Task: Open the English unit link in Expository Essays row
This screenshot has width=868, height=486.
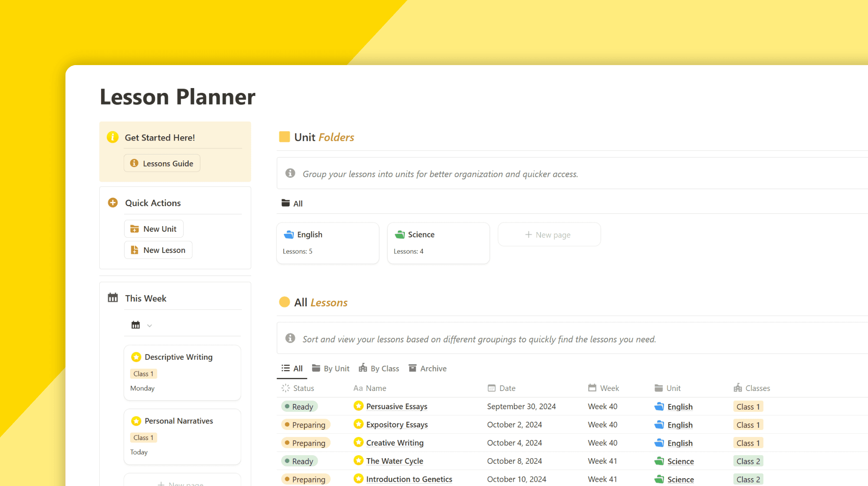Action: coord(680,425)
